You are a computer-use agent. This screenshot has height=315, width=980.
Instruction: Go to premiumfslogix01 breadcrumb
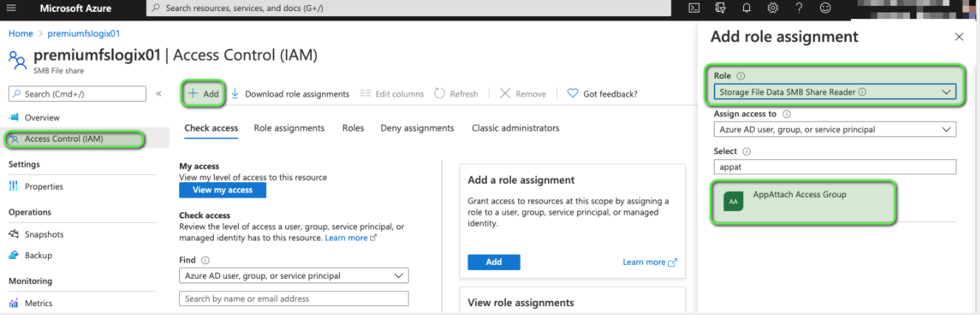pyautogui.click(x=83, y=33)
